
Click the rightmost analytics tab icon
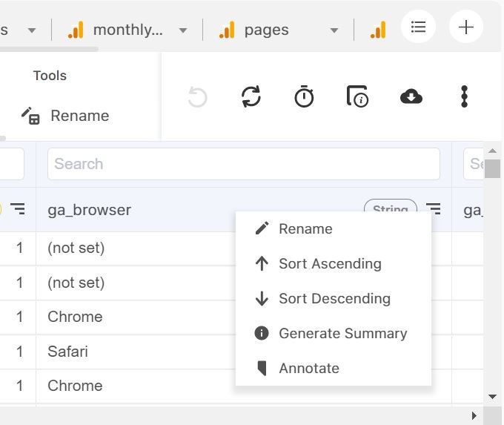378,30
